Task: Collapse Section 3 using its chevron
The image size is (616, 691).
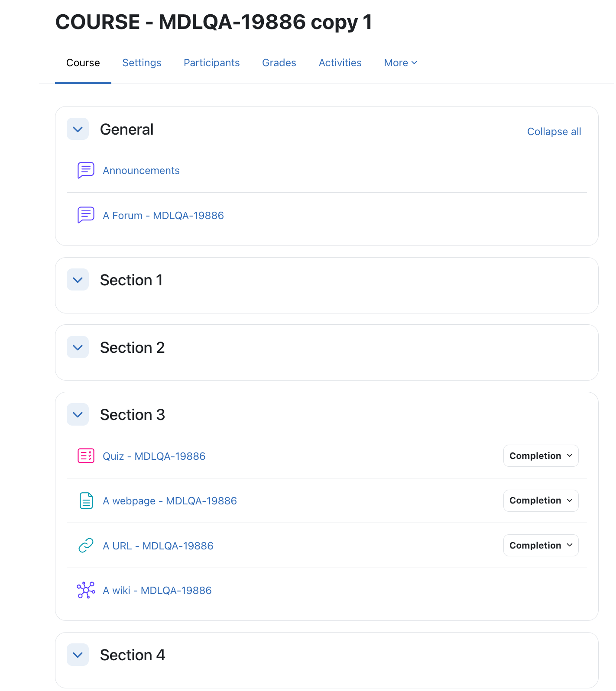Action: click(78, 414)
